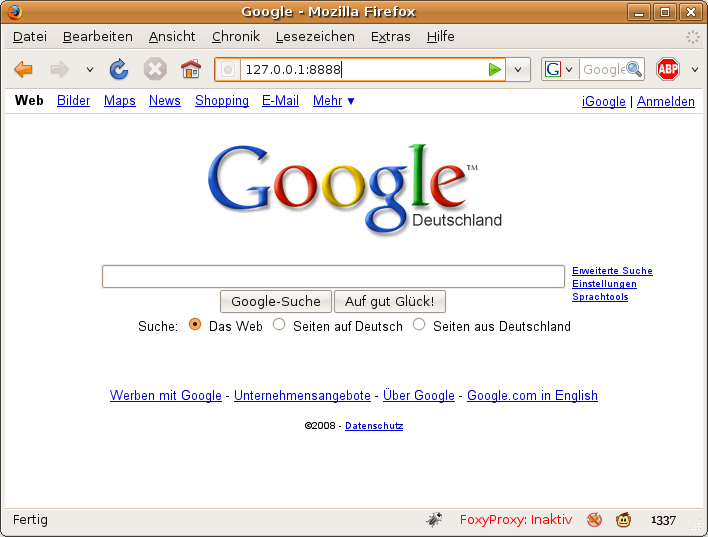Click the site identity icon in address bar
The height and width of the screenshot is (537, 708).
tap(228, 70)
